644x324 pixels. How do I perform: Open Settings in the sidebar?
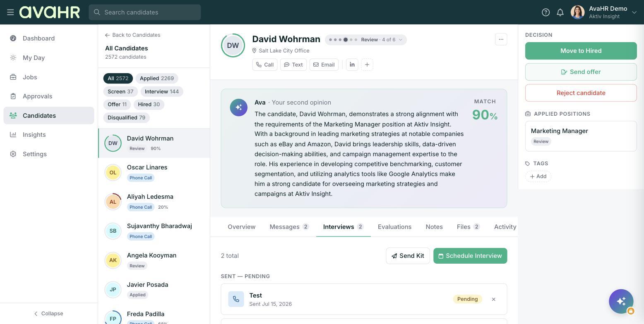coord(49,154)
